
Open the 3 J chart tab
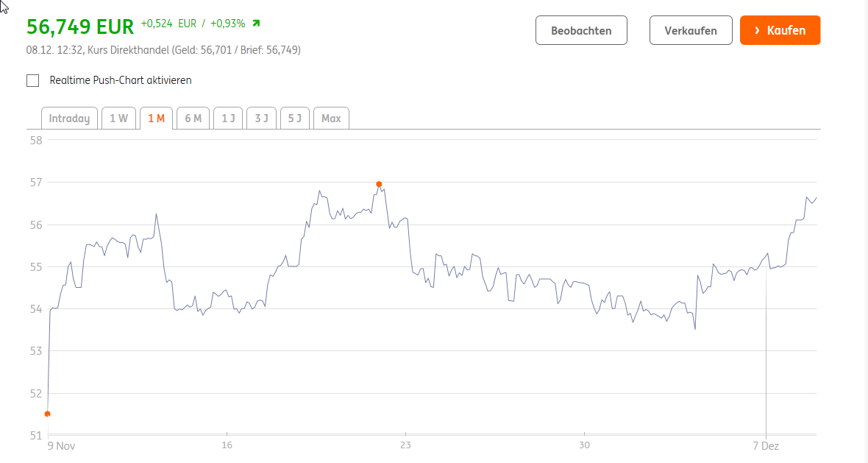[x=261, y=119]
